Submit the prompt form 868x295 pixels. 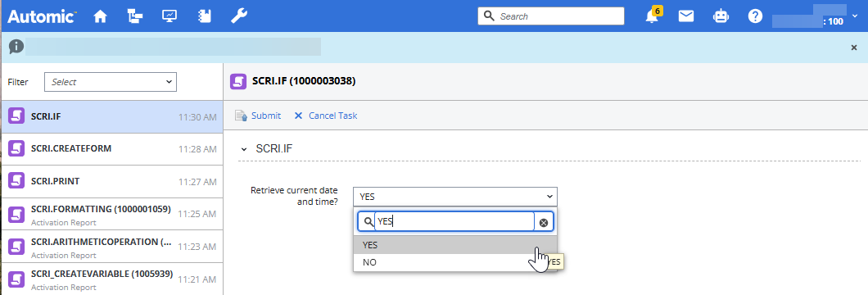pos(258,116)
